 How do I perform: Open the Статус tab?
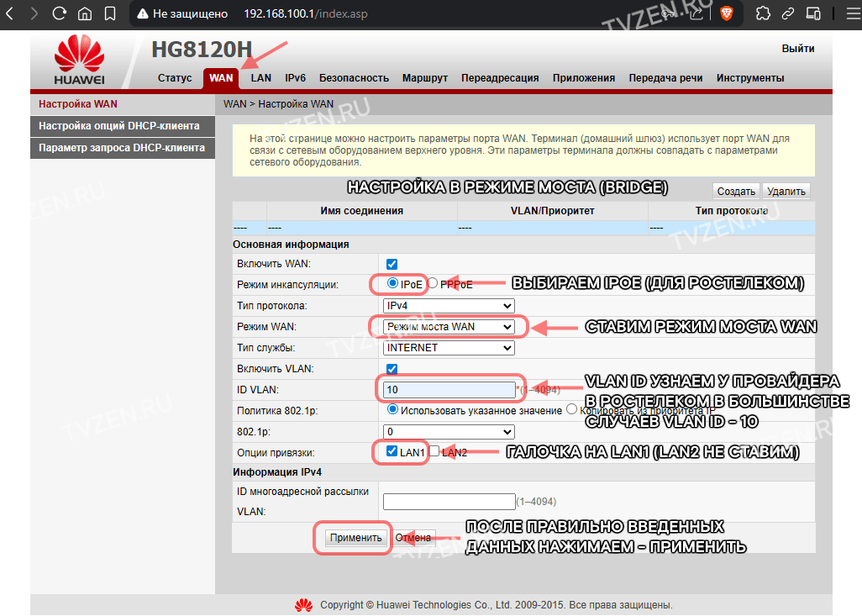[175, 78]
